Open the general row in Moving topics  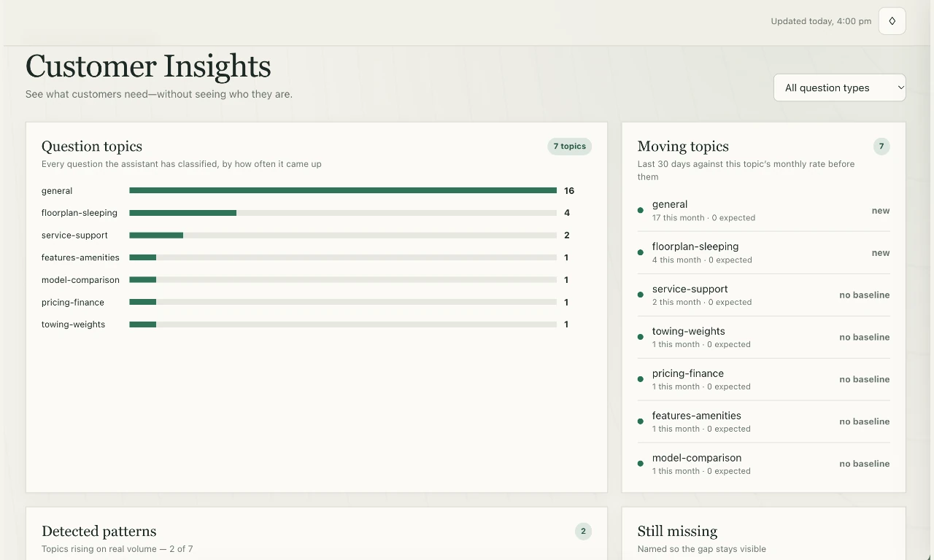click(x=764, y=211)
